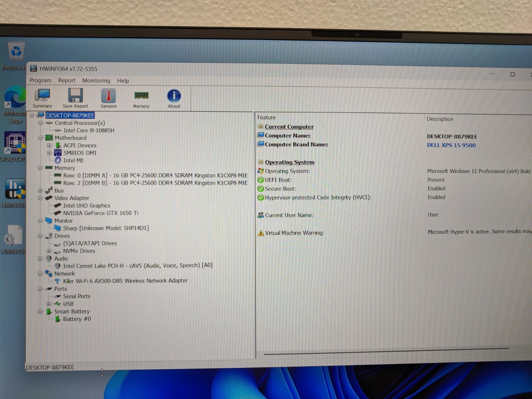Open the Program menu
The image size is (532, 399).
point(41,80)
